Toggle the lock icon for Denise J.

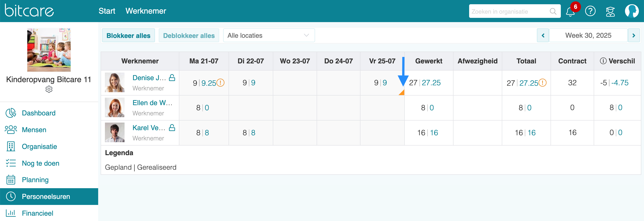[x=172, y=78]
